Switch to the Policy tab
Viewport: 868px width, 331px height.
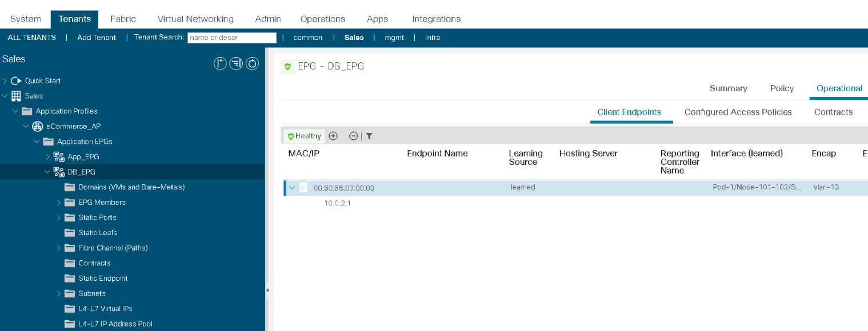[782, 88]
